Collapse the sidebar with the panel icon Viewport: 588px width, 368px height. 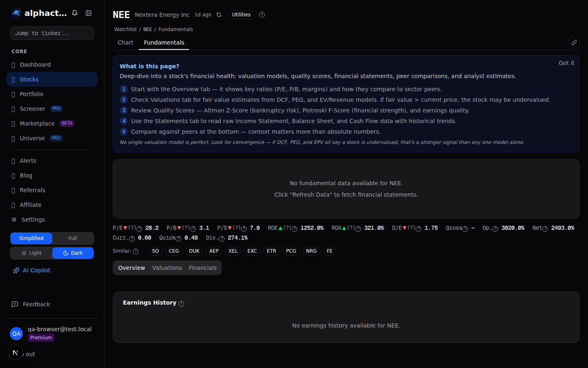(89, 13)
